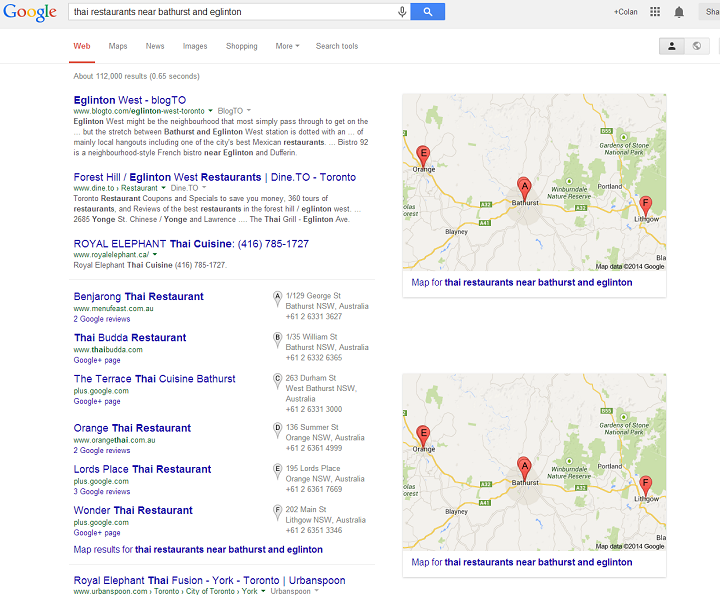Viewport: 720px width, 595px height.
Task: Open Royal Elephant Thai Fusion Urbanspoon result
Action: (209, 580)
